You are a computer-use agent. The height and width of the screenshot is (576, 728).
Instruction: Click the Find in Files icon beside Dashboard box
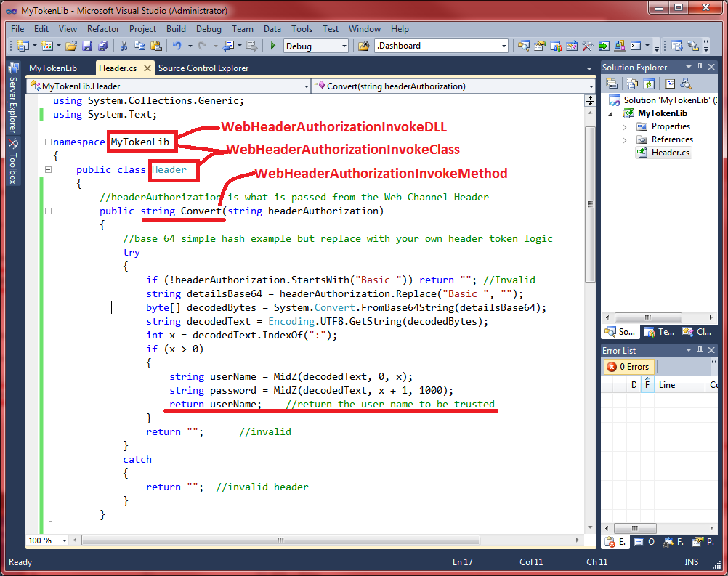363,46
